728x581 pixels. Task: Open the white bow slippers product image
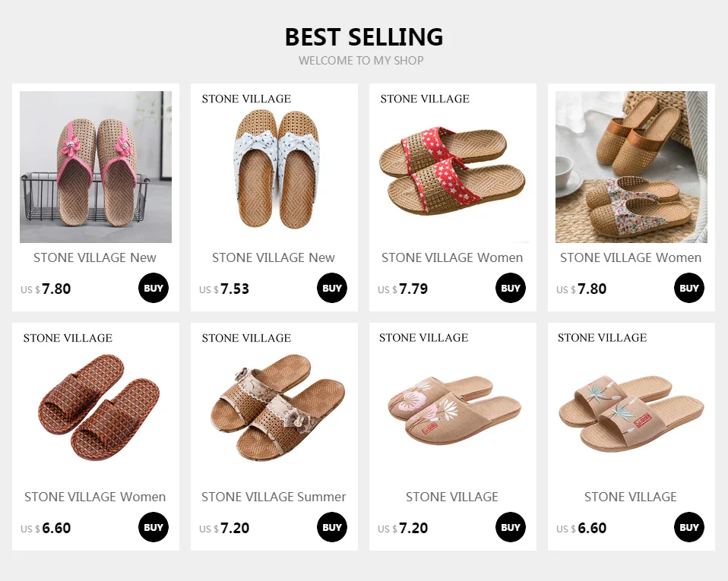coord(274,167)
